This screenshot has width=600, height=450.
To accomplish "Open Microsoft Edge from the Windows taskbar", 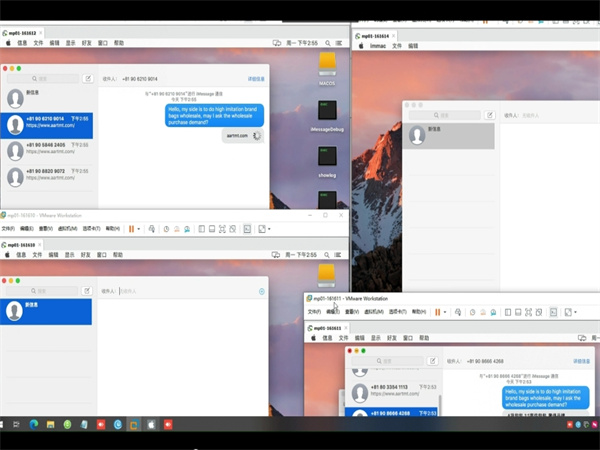I will [33, 424].
